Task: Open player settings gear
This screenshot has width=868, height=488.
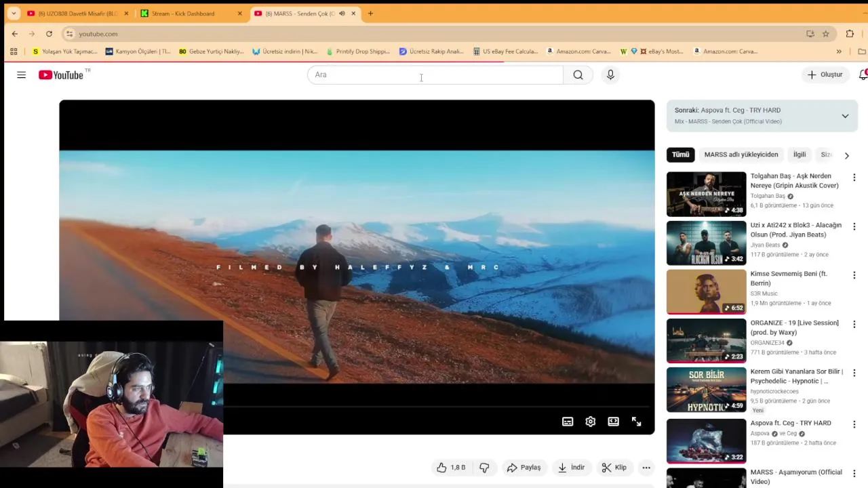Action: tap(591, 422)
